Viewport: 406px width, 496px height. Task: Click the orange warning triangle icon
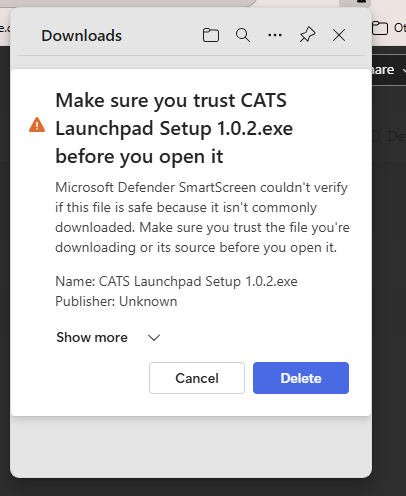37,125
